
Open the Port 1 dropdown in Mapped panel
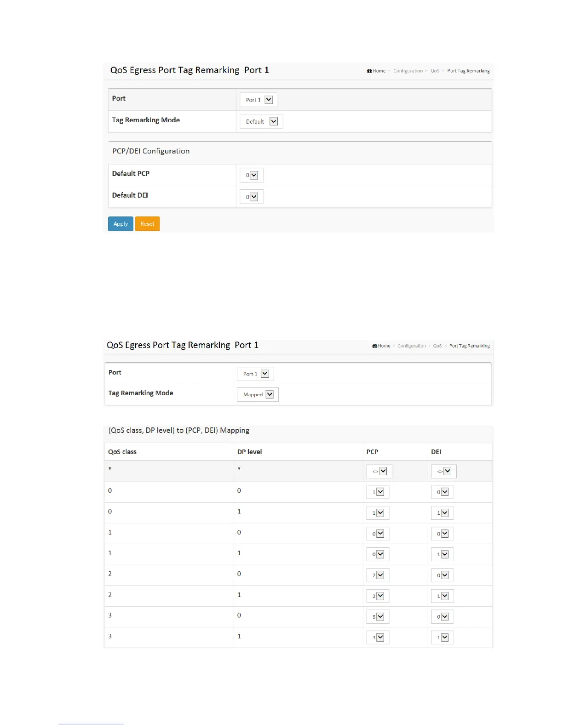click(x=255, y=374)
